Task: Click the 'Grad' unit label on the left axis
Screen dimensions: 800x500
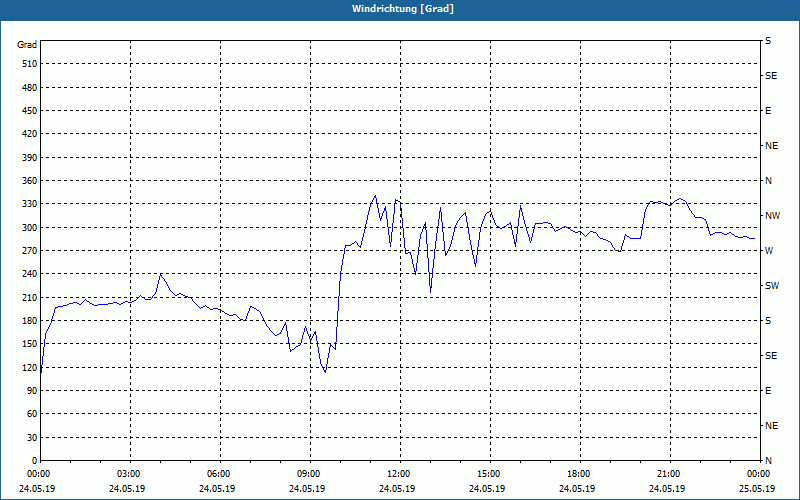Action: [27, 45]
